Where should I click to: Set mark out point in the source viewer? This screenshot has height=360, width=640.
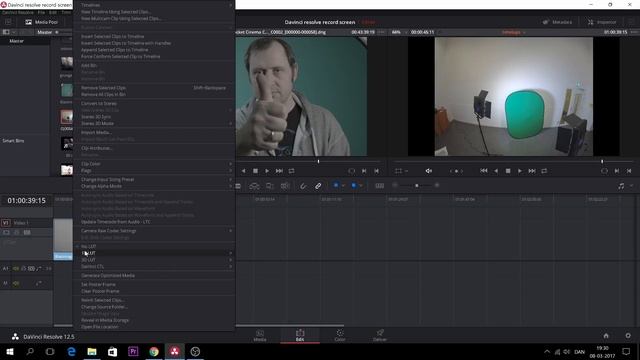coord(376,171)
